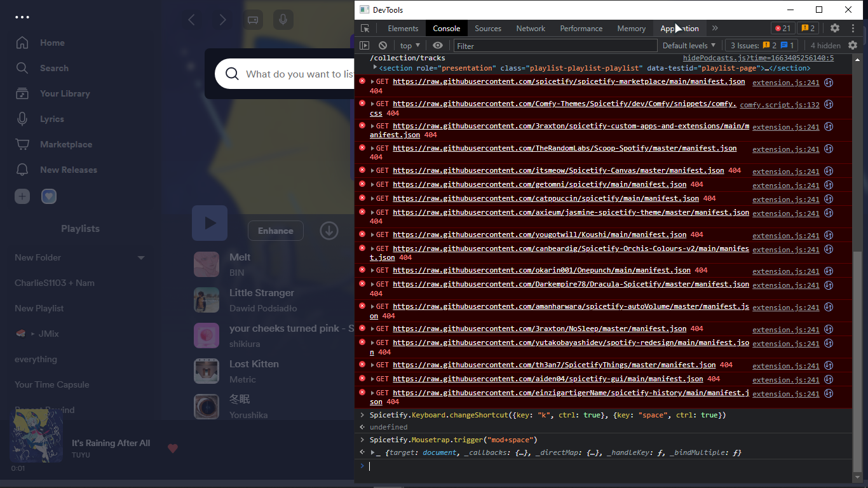Open Liked Songs heart icon in sidebar
The height and width of the screenshot is (488, 868).
(x=49, y=196)
